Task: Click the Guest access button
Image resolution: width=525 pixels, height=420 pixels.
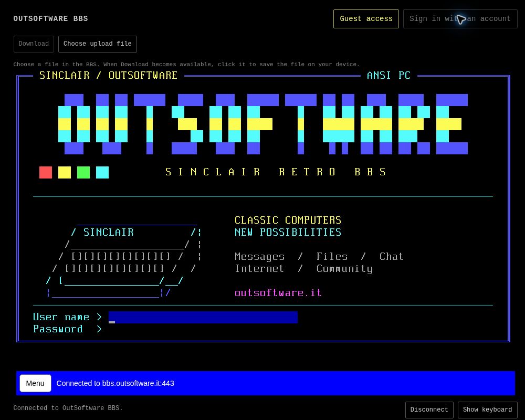Action: pyautogui.click(x=366, y=19)
